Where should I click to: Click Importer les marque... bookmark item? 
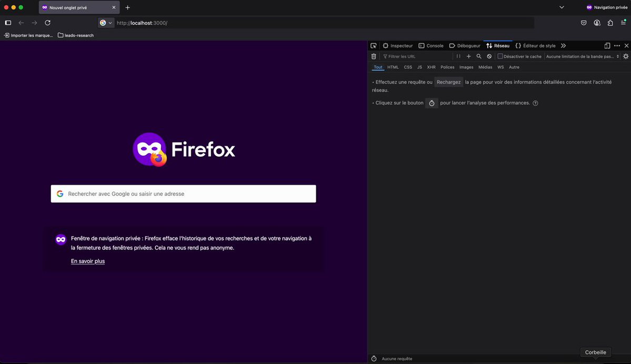tap(28, 35)
